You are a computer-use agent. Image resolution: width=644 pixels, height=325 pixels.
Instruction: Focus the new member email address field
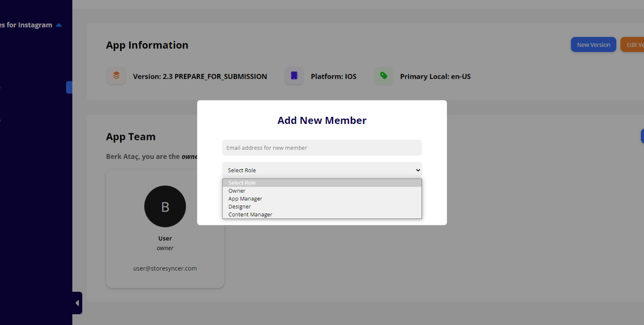[321, 148]
